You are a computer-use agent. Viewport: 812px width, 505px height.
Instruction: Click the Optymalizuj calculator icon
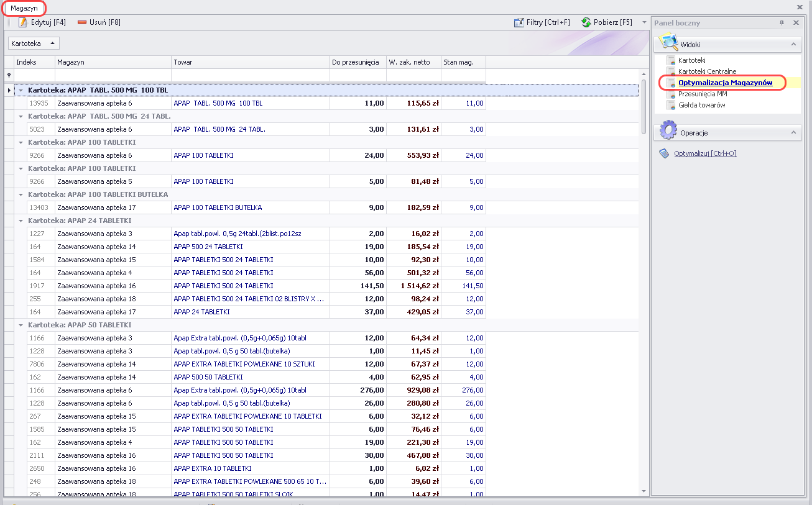pyautogui.click(x=664, y=153)
